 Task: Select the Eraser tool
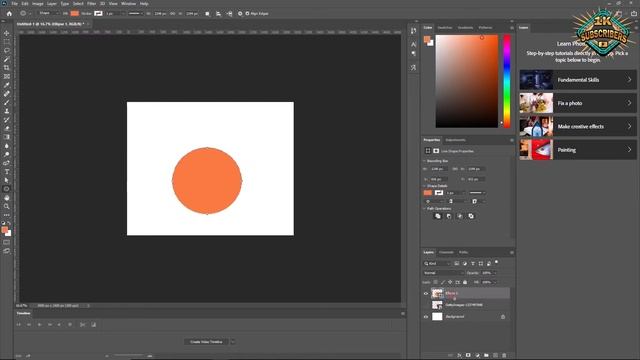[x=7, y=129]
